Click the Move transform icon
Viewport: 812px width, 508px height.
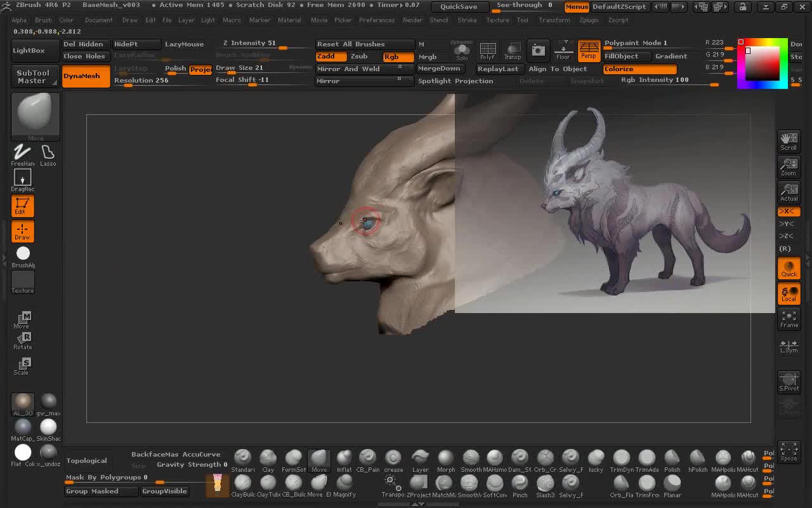(x=22, y=321)
